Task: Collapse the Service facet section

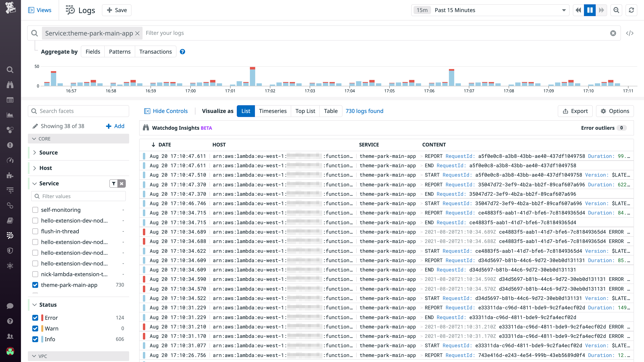Action: pyautogui.click(x=35, y=183)
